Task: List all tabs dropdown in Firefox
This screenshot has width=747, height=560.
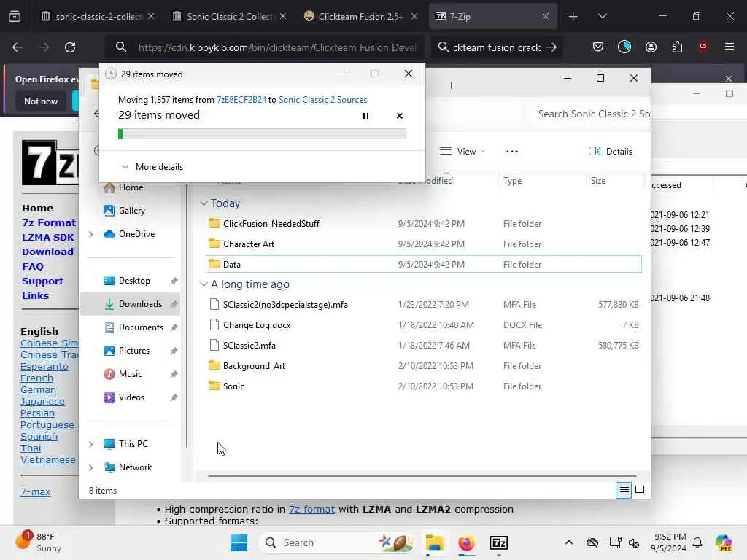Action: click(602, 17)
